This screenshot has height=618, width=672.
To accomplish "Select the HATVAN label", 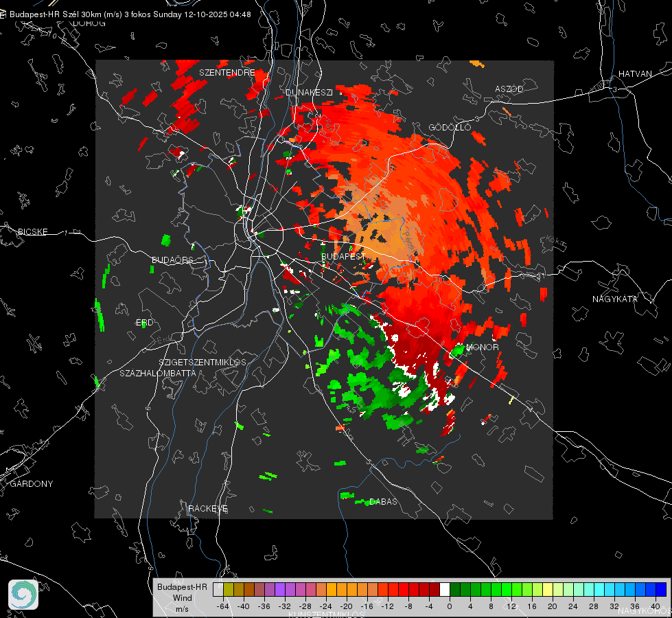I will pyautogui.click(x=635, y=73).
